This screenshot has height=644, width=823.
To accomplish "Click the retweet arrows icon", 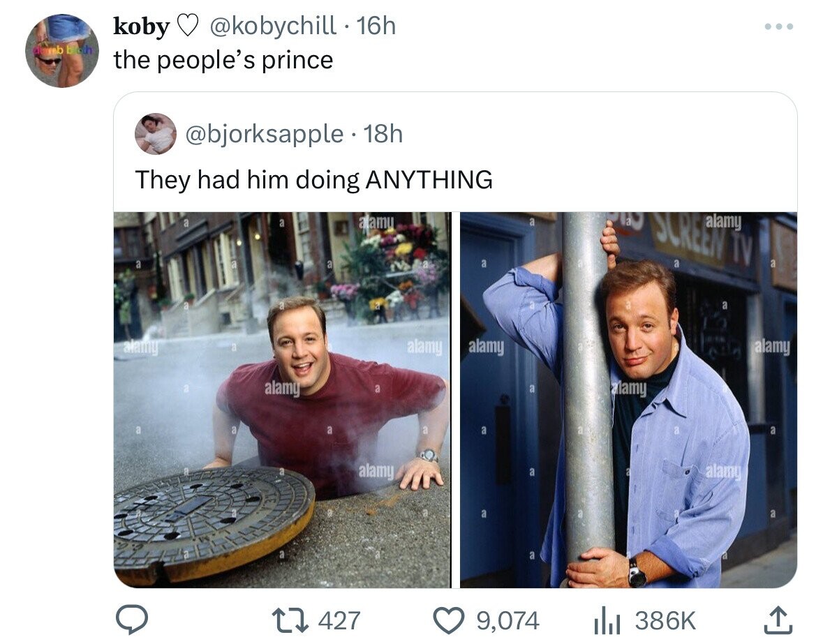I will click(293, 620).
